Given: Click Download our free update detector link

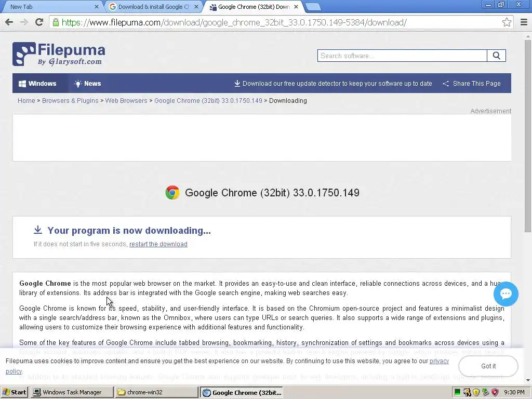Looking at the screenshot, I should tap(333, 84).
